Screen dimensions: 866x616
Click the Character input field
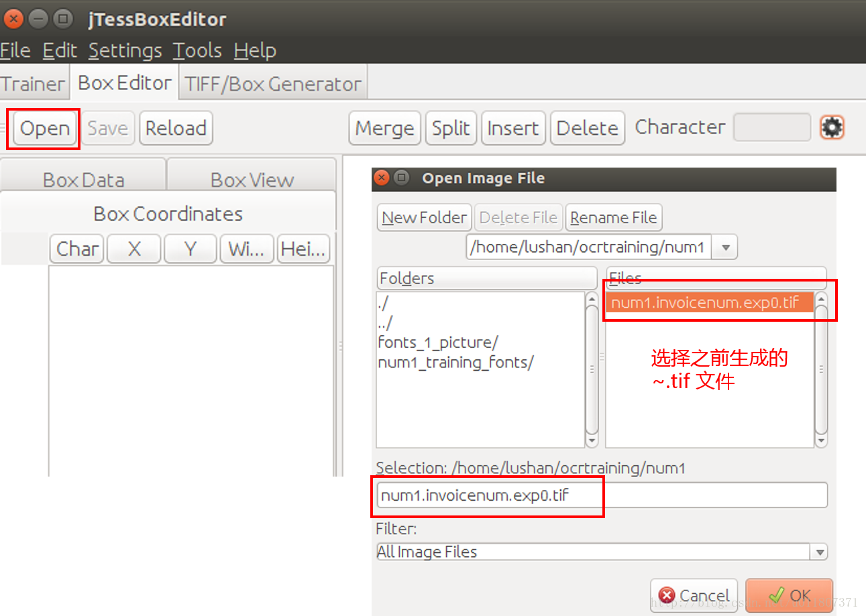click(772, 127)
